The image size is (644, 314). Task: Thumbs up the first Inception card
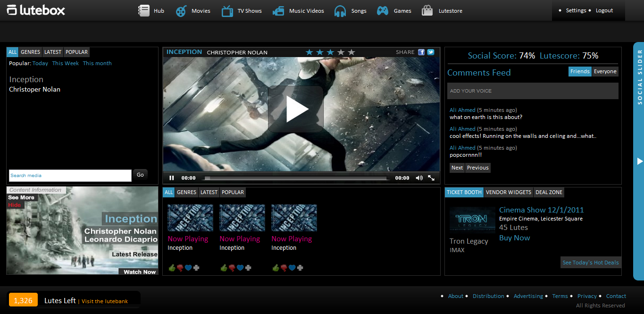[172, 268]
